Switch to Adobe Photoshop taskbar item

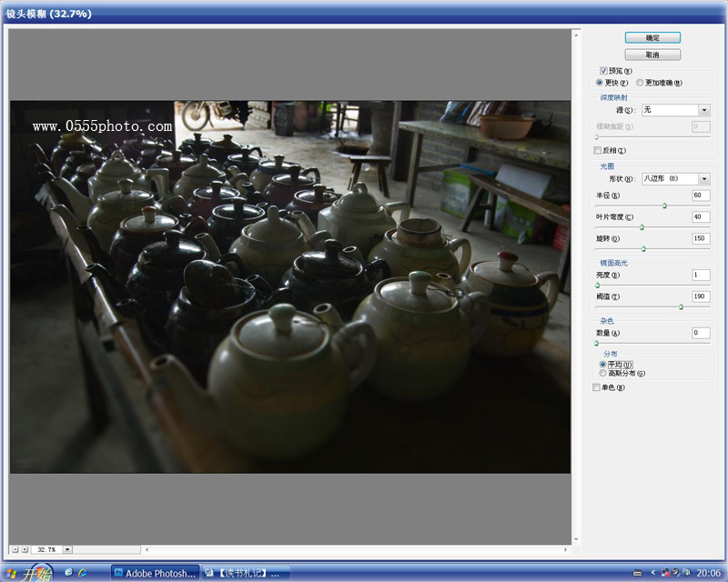(155, 573)
